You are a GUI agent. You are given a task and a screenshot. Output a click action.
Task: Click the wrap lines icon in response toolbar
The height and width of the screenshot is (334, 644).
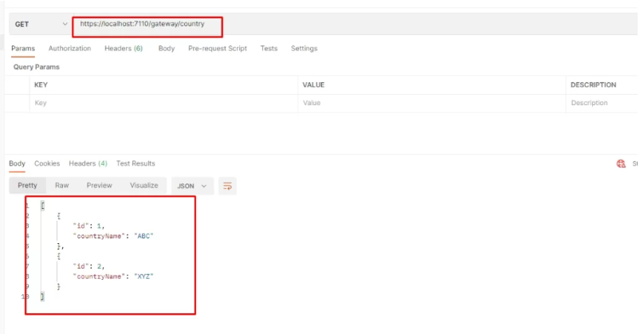(x=227, y=186)
